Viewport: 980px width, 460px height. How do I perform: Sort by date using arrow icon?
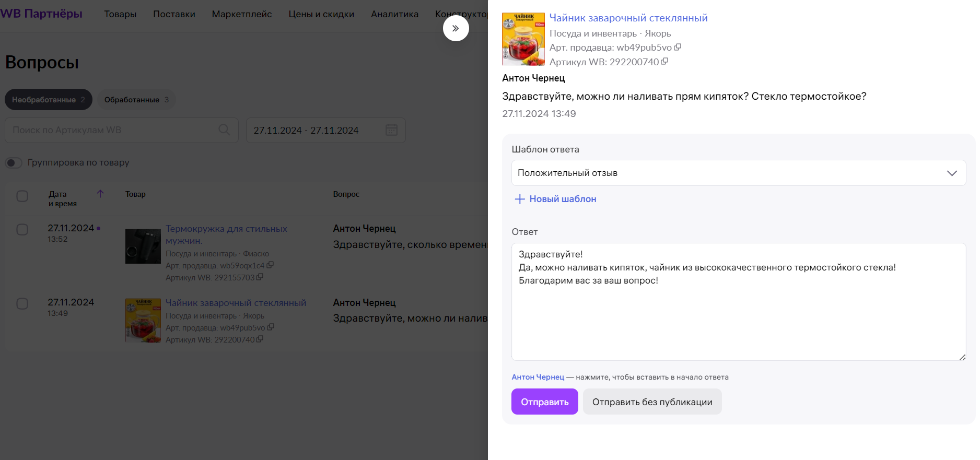[x=100, y=194]
